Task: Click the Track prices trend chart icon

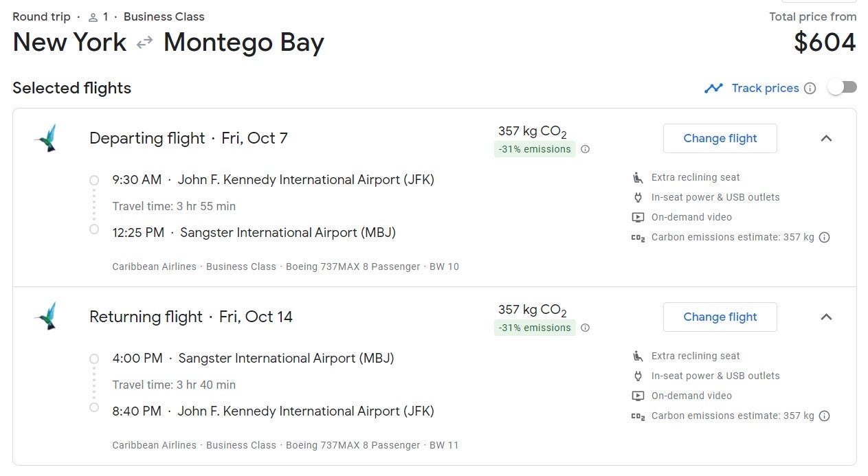Action: coord(713,88)
